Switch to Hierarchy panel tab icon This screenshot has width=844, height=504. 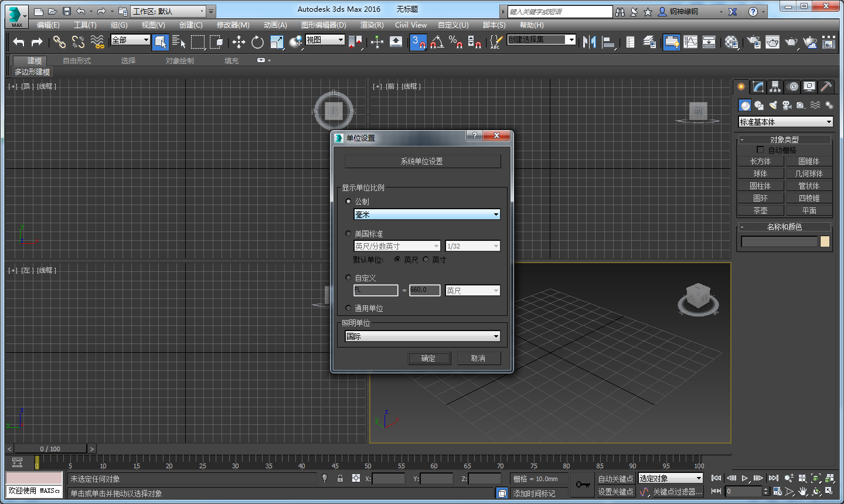pyautogui.click(x=775, y=87)
